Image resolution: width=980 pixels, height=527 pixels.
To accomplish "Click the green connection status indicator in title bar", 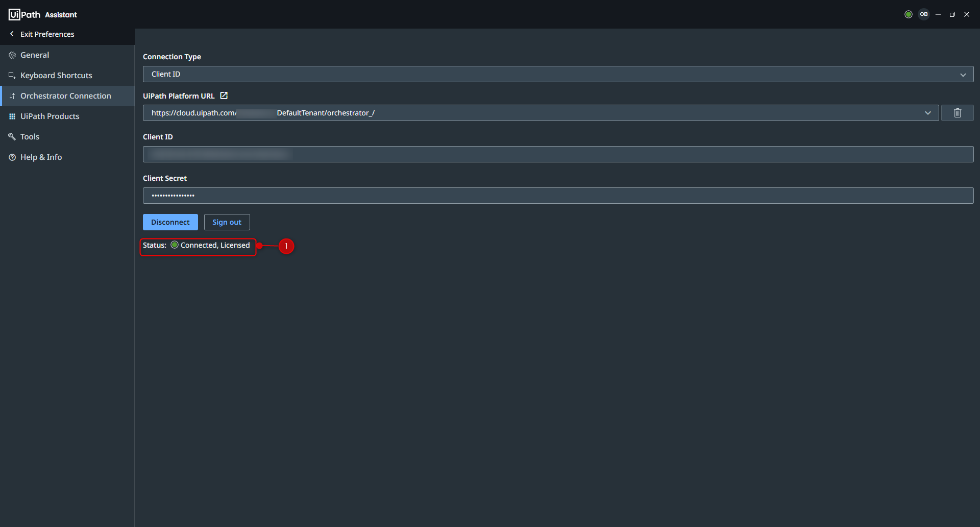I will (x=909, y=14).
